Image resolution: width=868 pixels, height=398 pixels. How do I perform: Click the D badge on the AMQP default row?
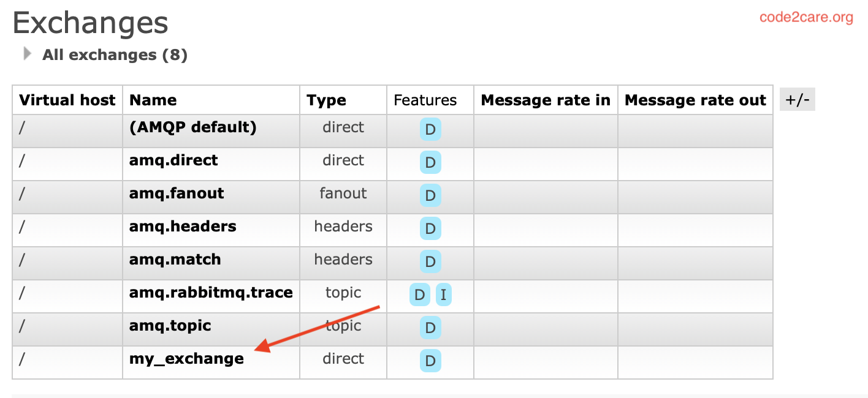coord(430,129)
